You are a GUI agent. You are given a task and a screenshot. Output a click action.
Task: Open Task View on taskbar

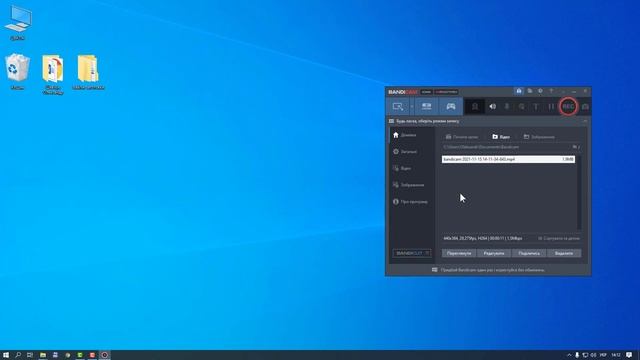coord(30,355)
